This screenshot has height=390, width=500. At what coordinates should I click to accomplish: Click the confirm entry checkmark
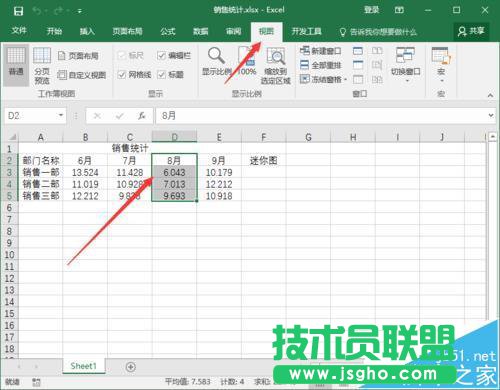pyautogui.click(x=119, y=116)
